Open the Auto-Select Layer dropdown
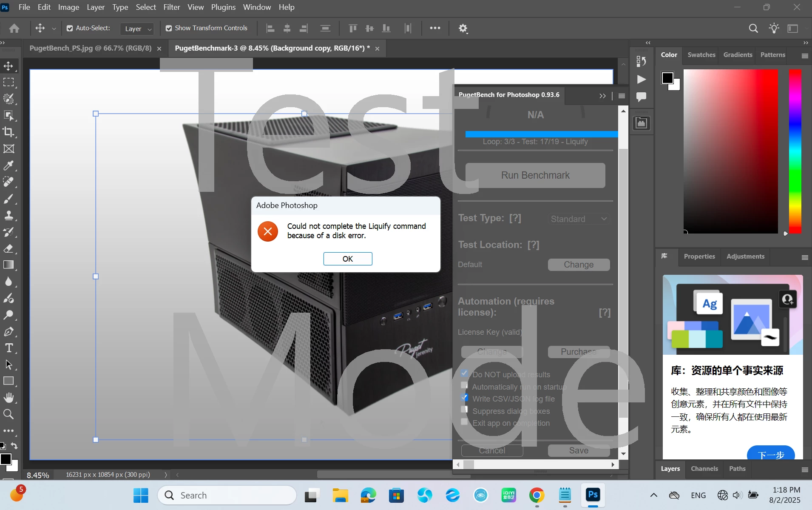The width and height of the screenshot is (812, 510). 137,28
